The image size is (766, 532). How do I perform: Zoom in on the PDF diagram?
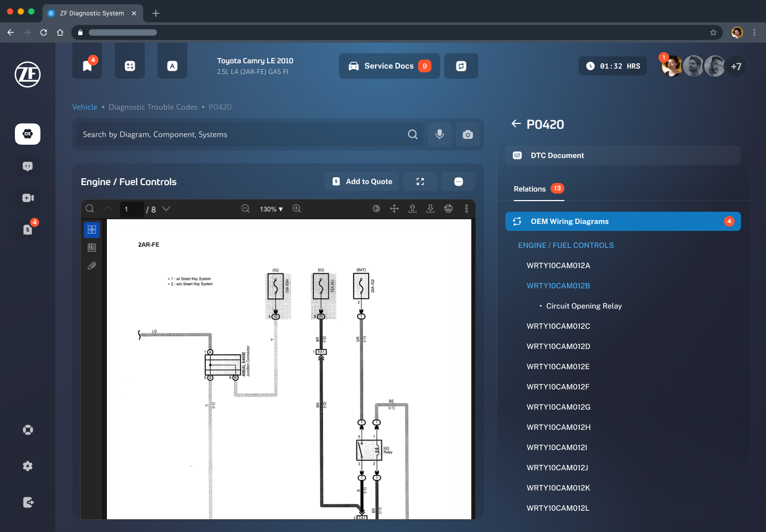297,209
